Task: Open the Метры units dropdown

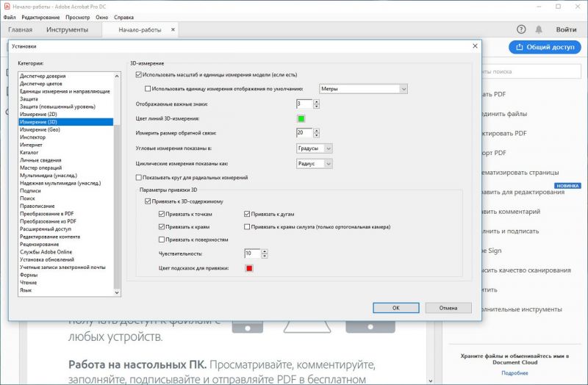Action: 363,89
